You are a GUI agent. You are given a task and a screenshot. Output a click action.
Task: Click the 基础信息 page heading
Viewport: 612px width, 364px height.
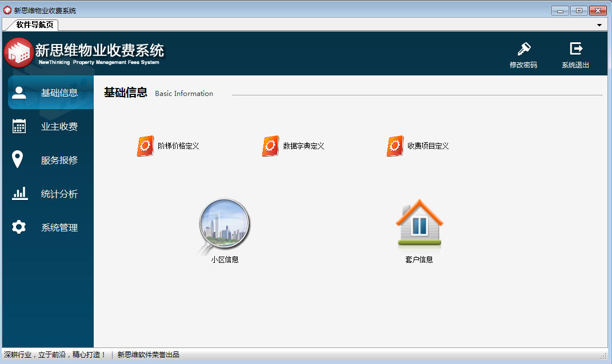[125, 93]
